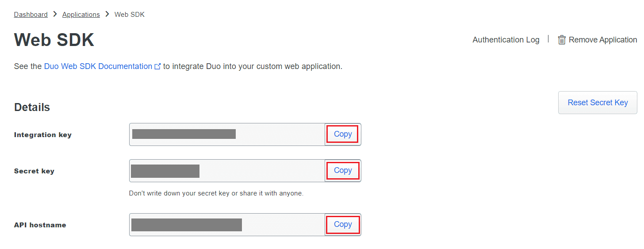Click the secret key warning text
Image resolution: width=644 pixels, height=249 pixels.
(x=216, y=193)
